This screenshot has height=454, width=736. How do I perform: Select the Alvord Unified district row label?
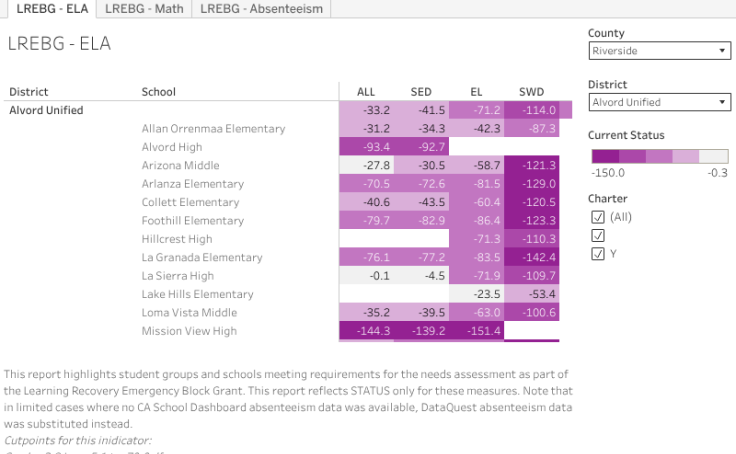tap(46, 110)
